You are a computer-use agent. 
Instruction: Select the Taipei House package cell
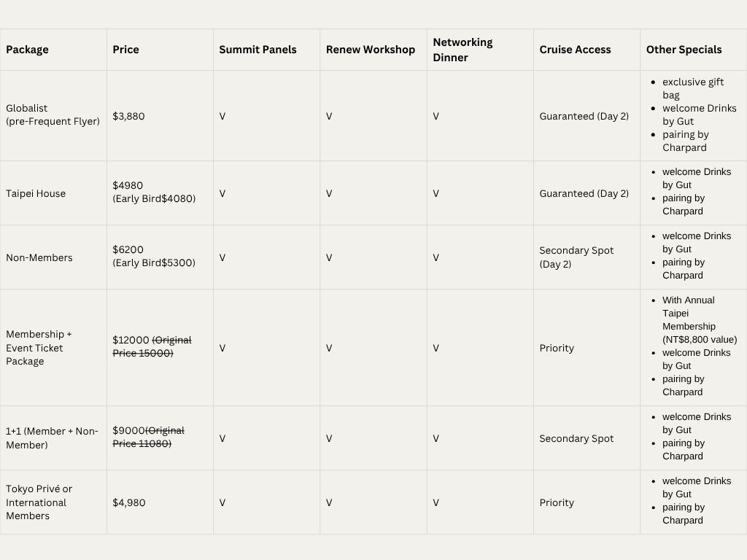pyautogui.click(x=53, y=193)
